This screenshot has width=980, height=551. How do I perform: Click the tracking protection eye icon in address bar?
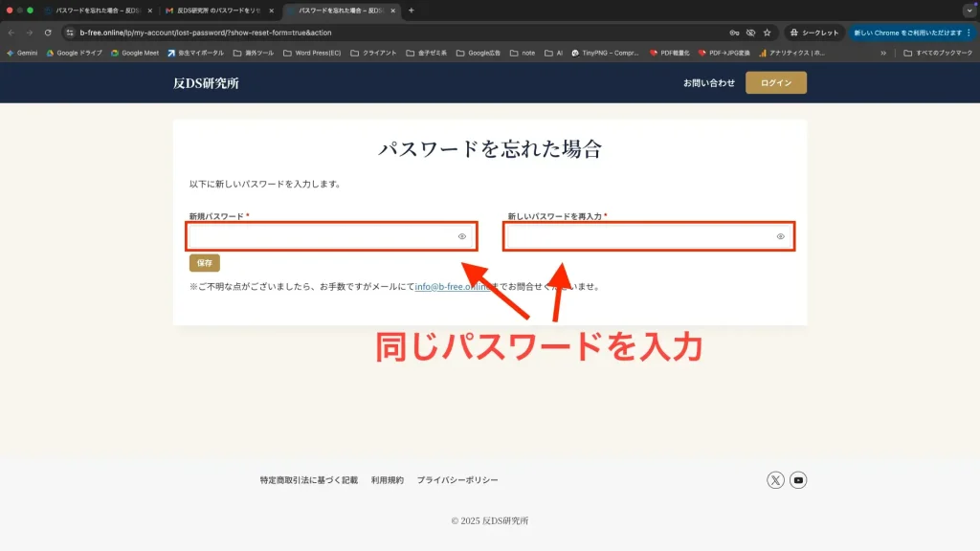750,33
